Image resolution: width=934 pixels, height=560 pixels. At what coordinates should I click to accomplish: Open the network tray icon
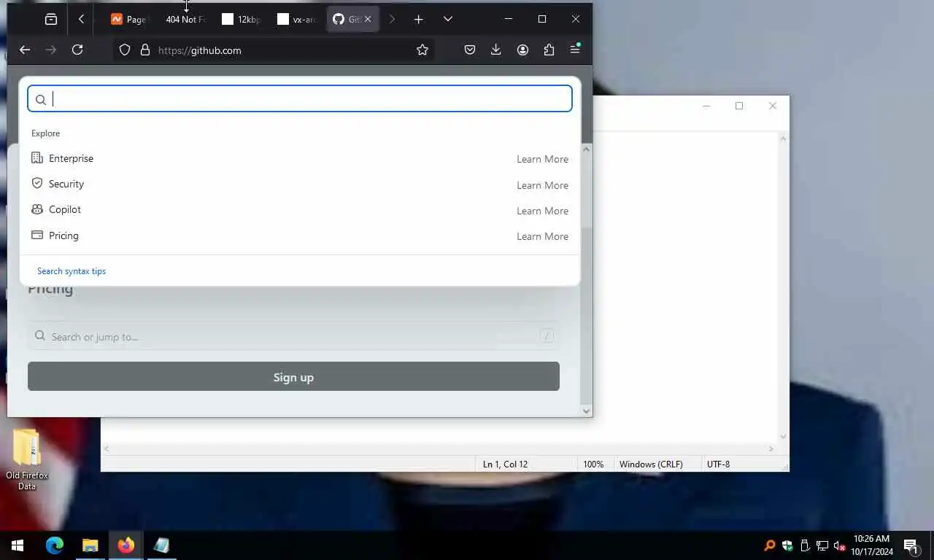coord(822,545)
